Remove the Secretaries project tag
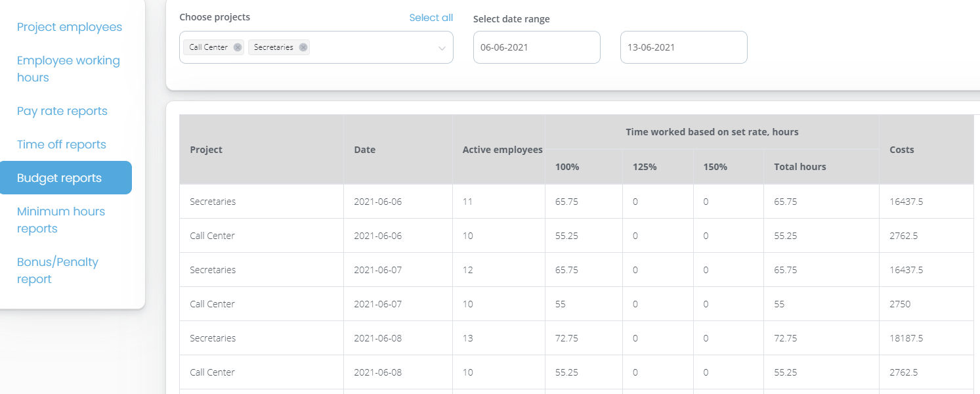 (x=303, y=47)
